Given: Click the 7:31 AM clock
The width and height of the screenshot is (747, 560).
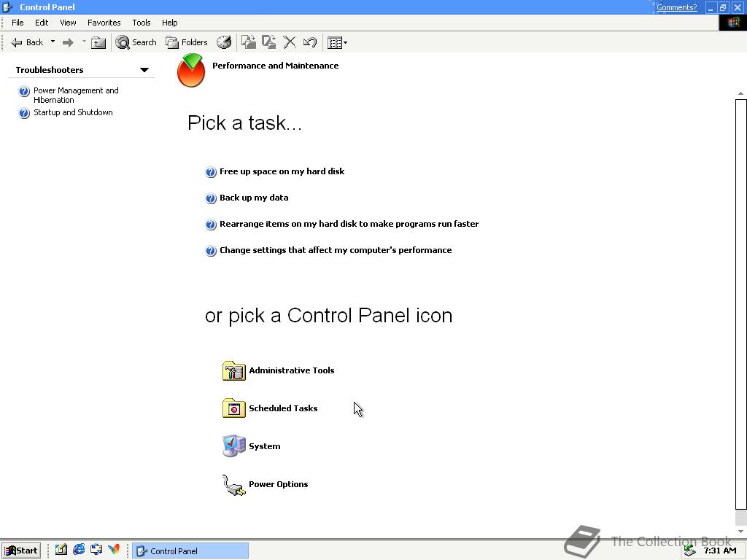Looking at the screenshot, I should 720,551.
